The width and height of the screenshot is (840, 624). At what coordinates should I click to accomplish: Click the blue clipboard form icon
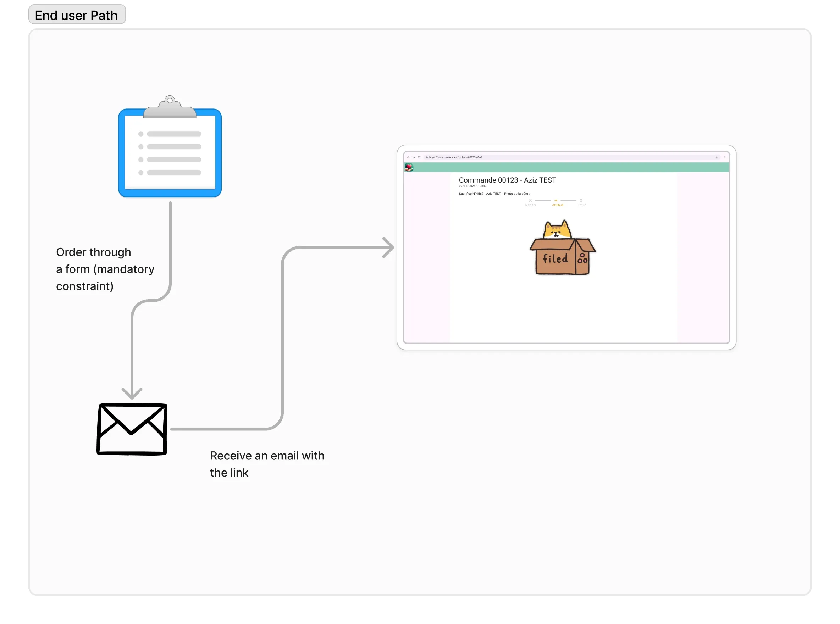pyautogui.click(x=170, y=146)
